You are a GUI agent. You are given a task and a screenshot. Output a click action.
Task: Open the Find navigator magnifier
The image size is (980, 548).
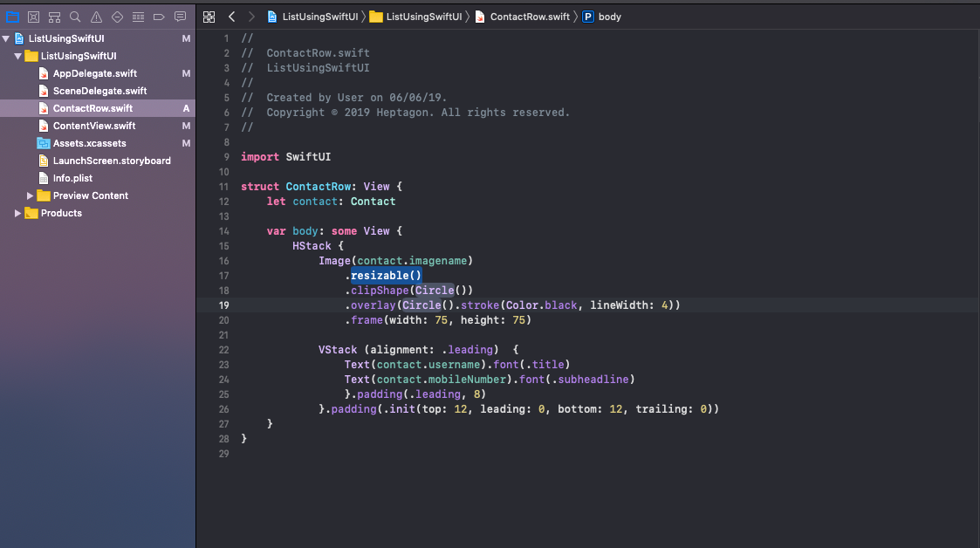tap(75, 16)
